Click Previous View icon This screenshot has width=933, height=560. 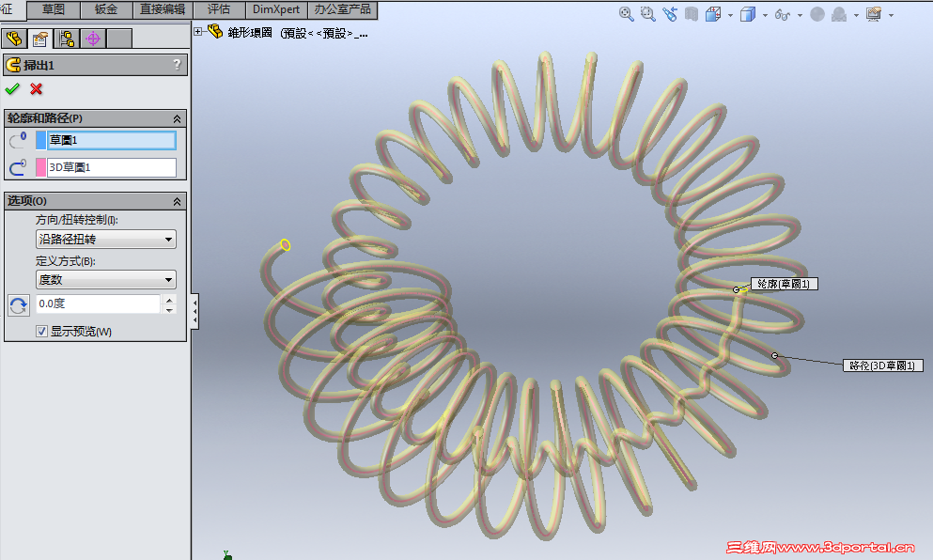click(669, 14)
